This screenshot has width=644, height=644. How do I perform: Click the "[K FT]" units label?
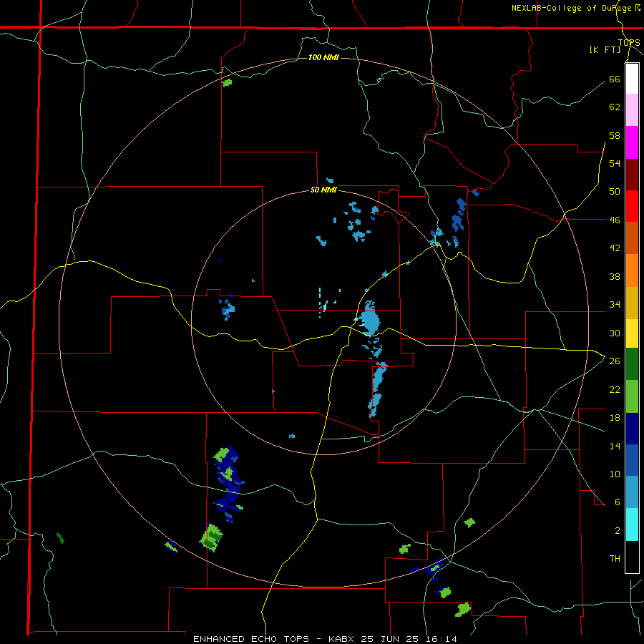pyautogui.click(x=605, y=49)
